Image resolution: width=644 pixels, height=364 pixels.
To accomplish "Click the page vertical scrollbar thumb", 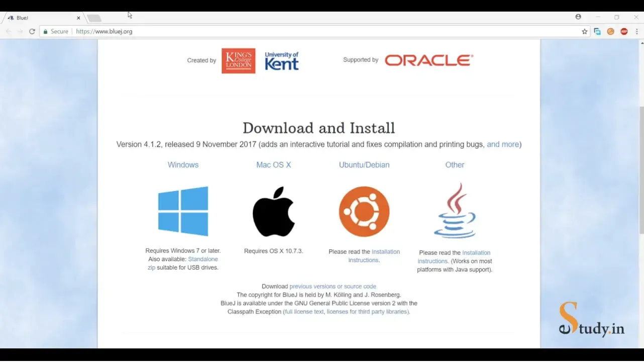I will (641, 170).
